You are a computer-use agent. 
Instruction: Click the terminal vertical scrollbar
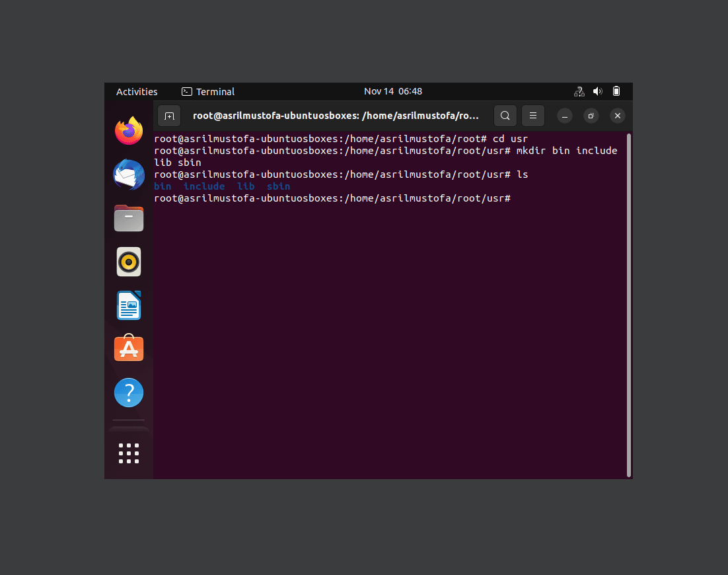pos(629,305)
